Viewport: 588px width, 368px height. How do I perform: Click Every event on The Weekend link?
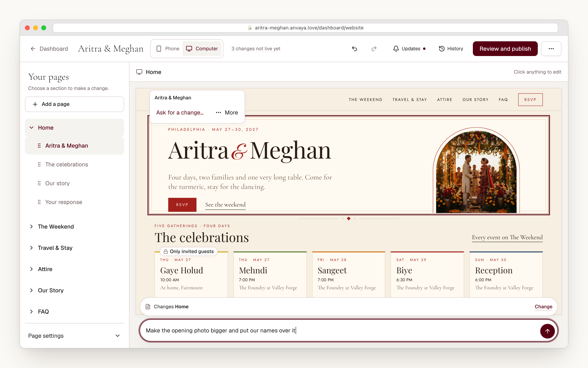click(x=507, y=237)
